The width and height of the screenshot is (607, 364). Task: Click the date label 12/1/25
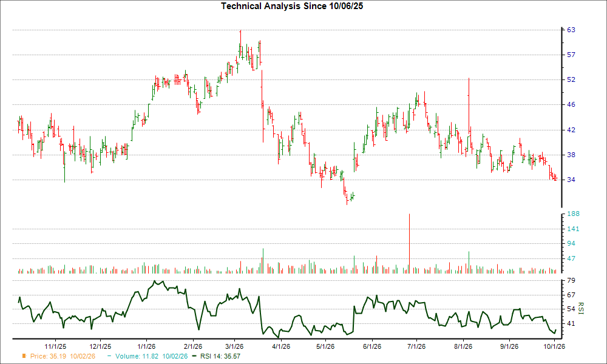pyautogui.click(x=100, y=346)
